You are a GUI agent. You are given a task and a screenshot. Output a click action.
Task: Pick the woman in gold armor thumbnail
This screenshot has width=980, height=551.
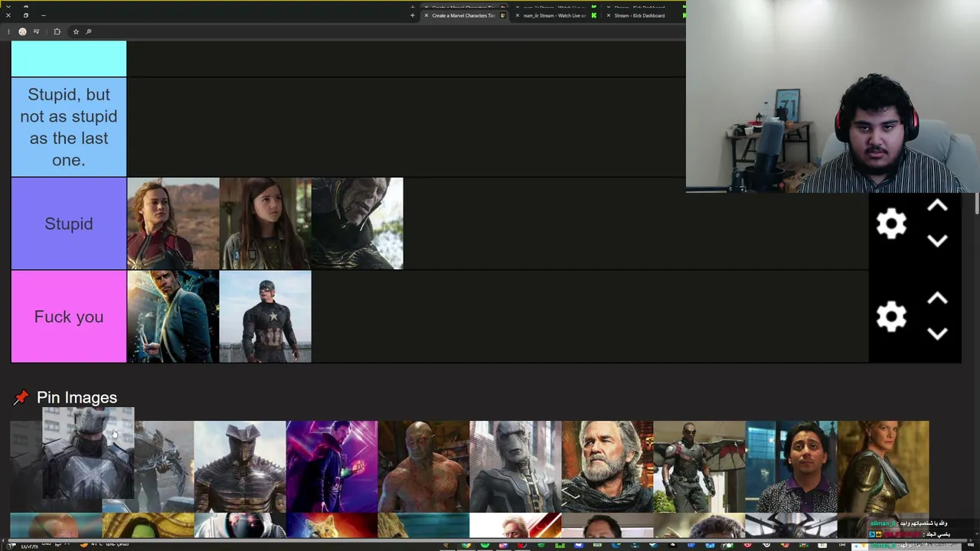(883, 466)
